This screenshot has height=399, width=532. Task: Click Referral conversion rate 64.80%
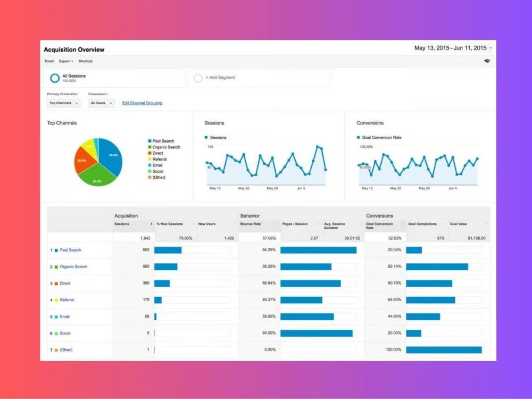[x=394, y=300]
